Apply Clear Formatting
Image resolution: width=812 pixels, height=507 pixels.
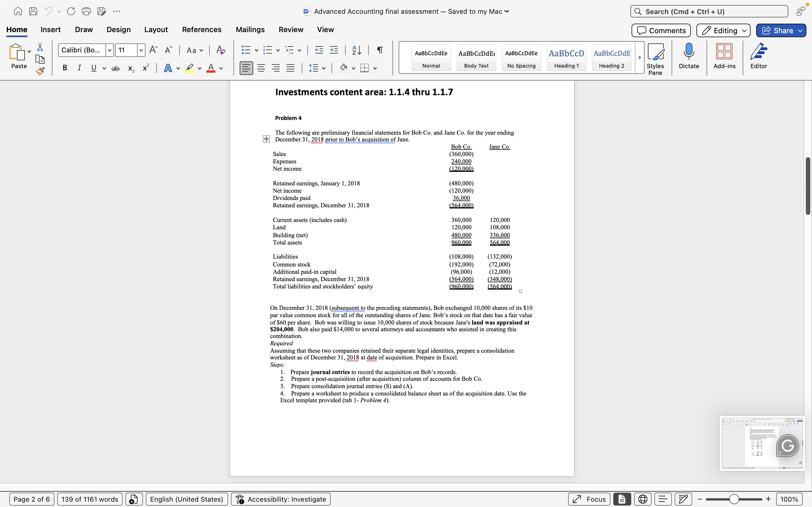click(x=220, y=50)
